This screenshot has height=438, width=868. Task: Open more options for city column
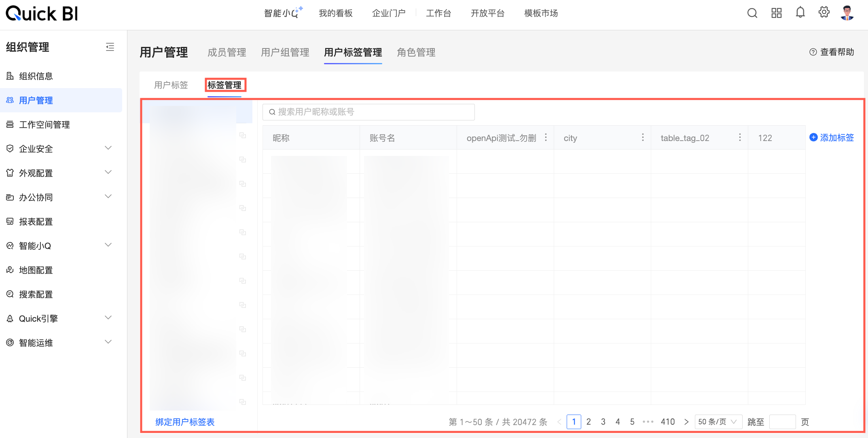pos(643,137)
